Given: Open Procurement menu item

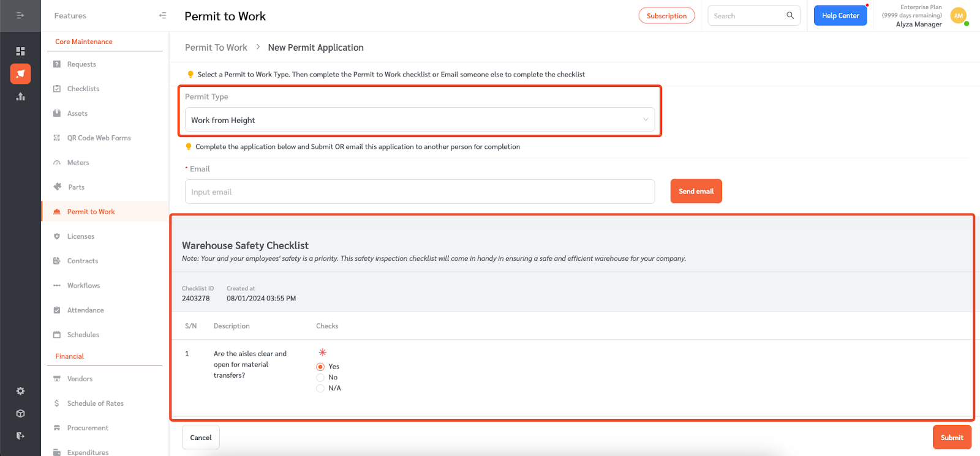Looking at the screenshot, I should coord(88,428).
